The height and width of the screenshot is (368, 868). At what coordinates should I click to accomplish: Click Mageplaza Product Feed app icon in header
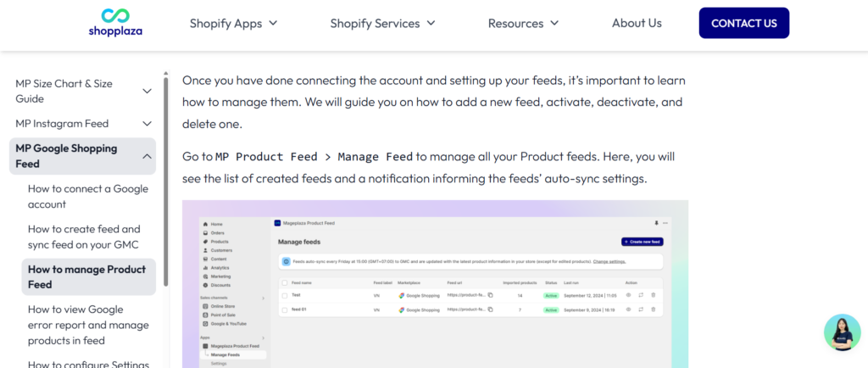coord(277,223)
